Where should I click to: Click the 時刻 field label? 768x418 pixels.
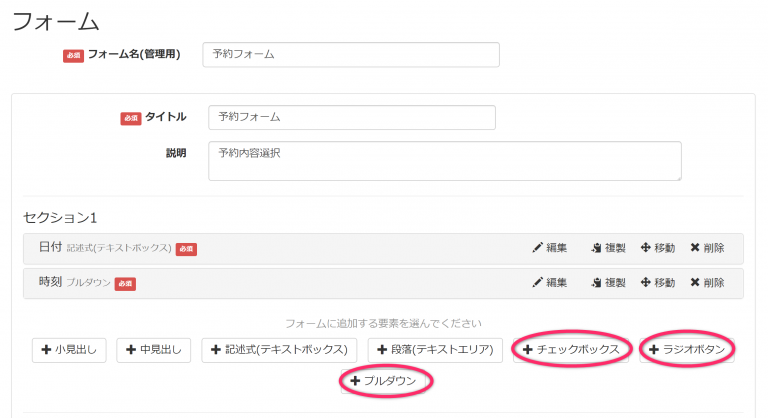click(50, 282)
